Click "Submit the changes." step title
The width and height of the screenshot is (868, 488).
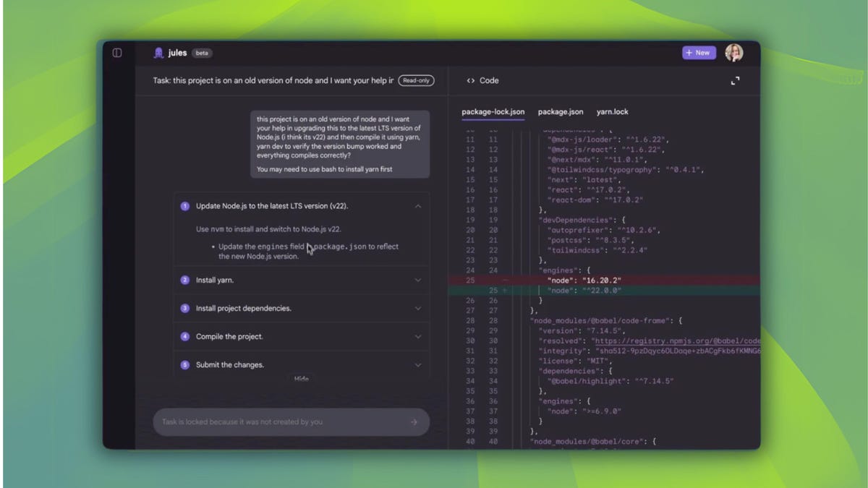click(x=230, y=365)
